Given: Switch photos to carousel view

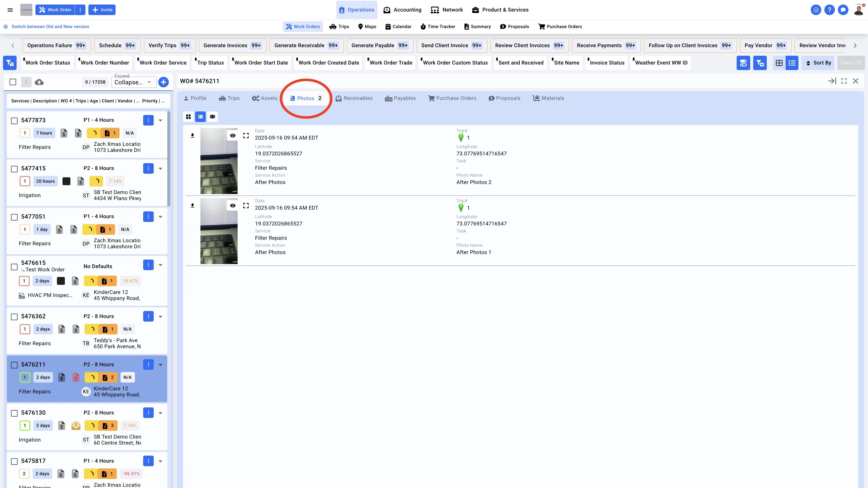Looking at the screenshot, I should point(212,116).
